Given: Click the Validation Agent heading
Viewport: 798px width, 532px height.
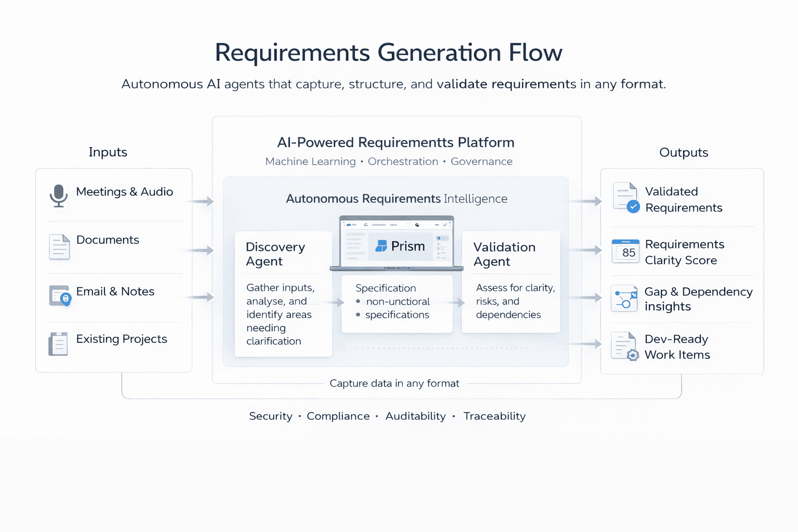Looking at the screenshot, I should [x=504, y=254].
